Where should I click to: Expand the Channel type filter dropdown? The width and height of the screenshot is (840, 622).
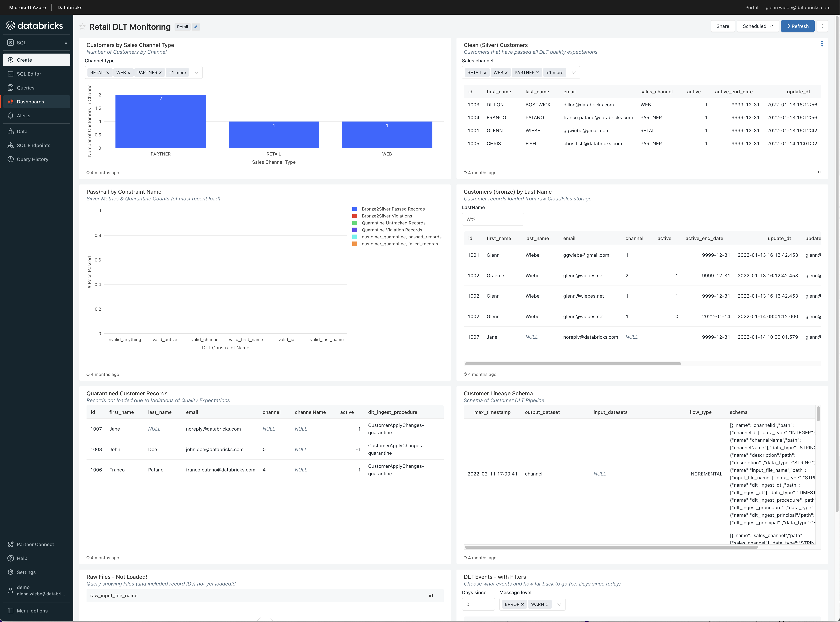196,73
